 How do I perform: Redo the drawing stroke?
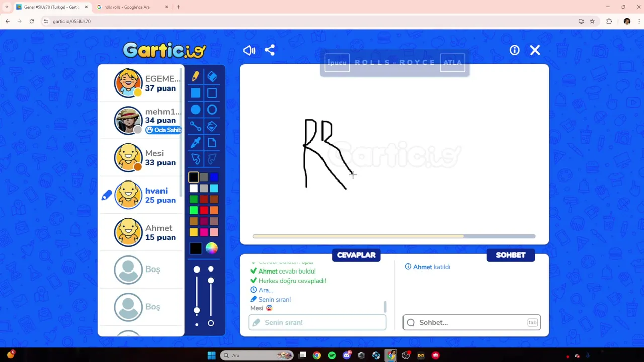(x=212, y=159)
